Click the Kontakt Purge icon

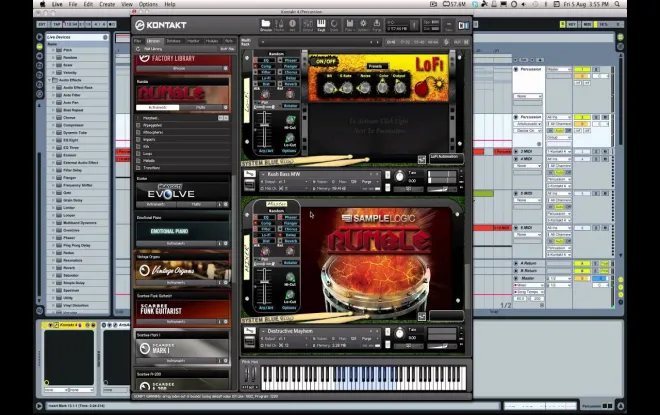click(x=377, y=24)
